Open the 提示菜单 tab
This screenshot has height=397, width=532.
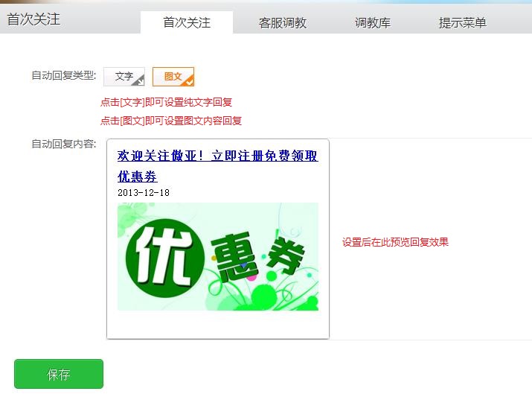pos(462,22)
